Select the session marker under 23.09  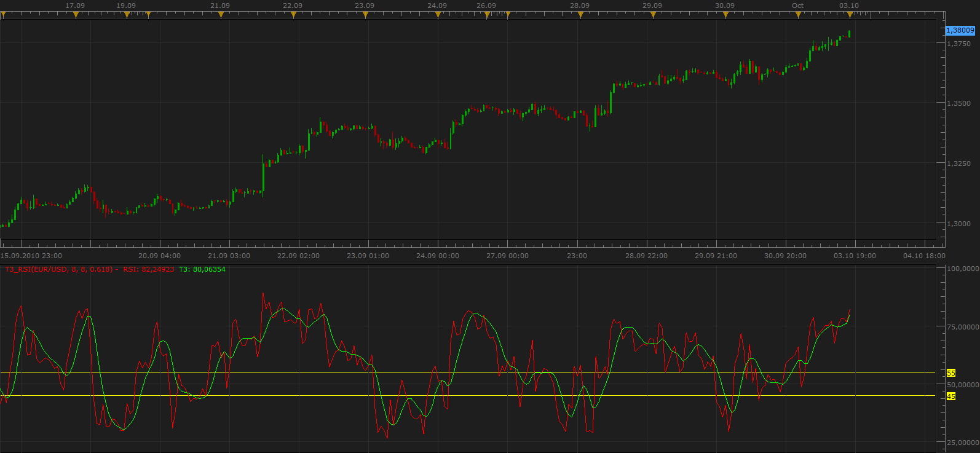pos(365,15)
